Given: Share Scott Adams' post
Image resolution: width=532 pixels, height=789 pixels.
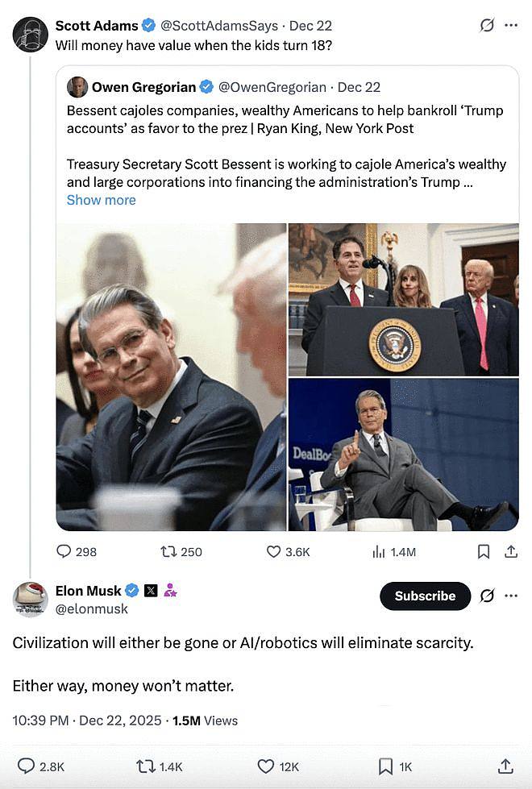Looking at the screenshot, I should (x=510, y=551).
